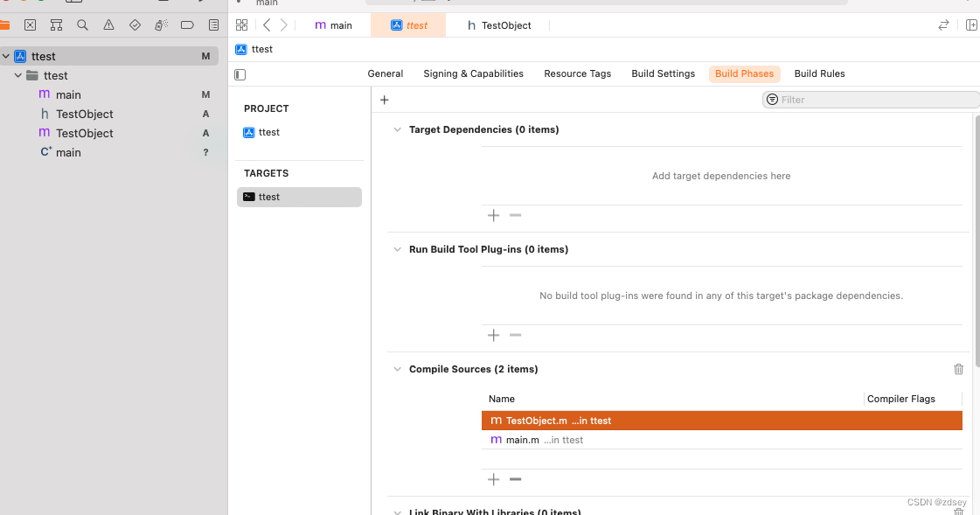This screenshot has width=980, height=515.
Task: Switch to Build Rules tab
Action: click(x=819, y=73)
